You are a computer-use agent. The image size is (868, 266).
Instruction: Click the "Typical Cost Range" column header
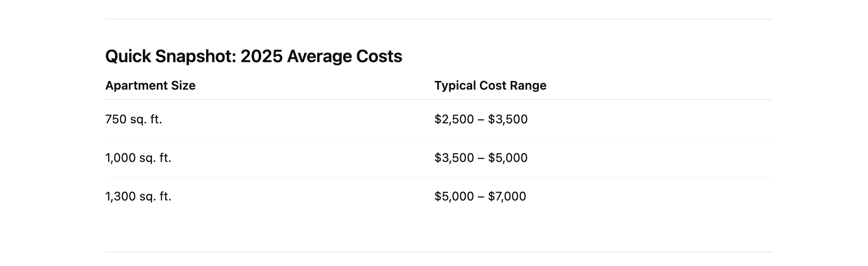pos(490,86)
